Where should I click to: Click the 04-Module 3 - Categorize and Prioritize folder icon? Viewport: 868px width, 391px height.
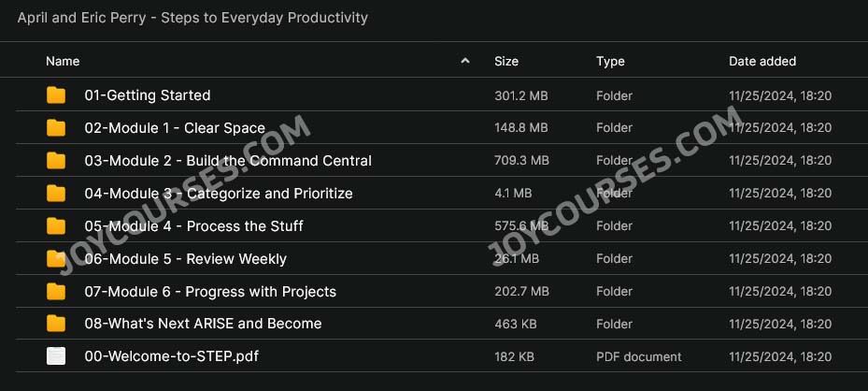pos(56,194)
